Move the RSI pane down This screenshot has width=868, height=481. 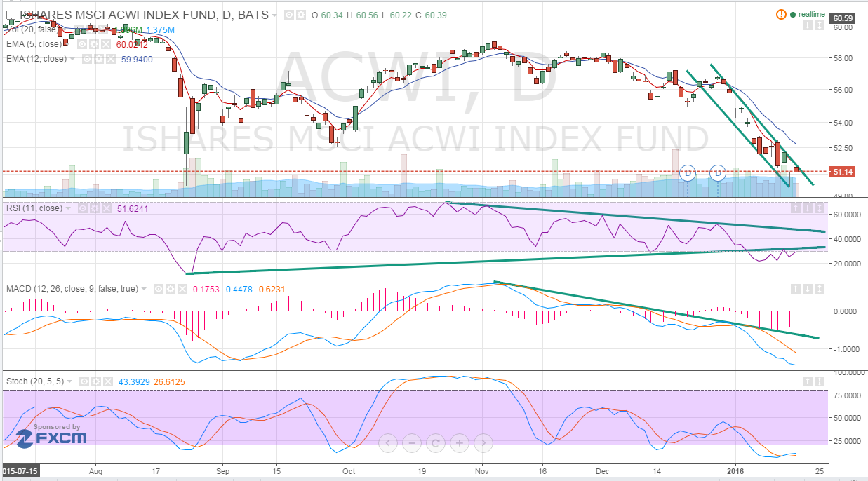(808, 208)
